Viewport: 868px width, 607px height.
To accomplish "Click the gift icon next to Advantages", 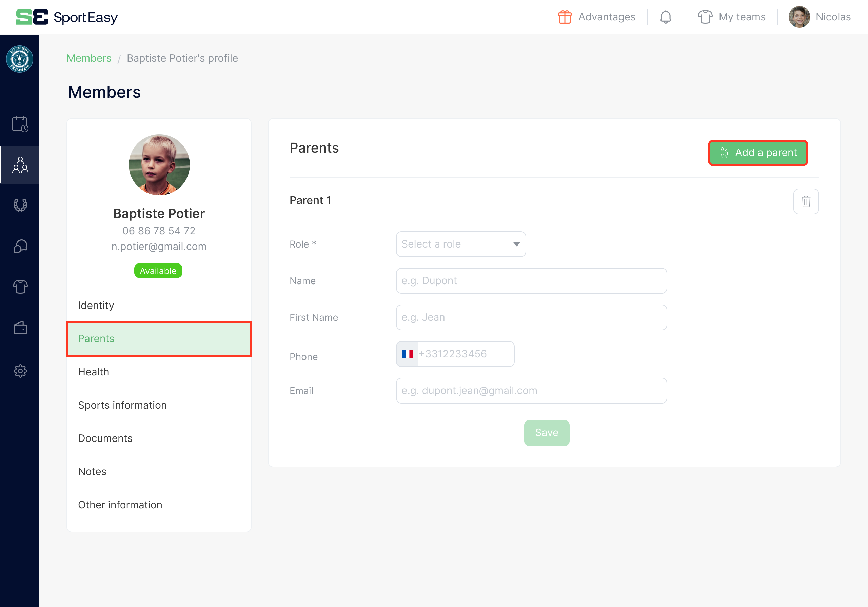I will 565,17.
